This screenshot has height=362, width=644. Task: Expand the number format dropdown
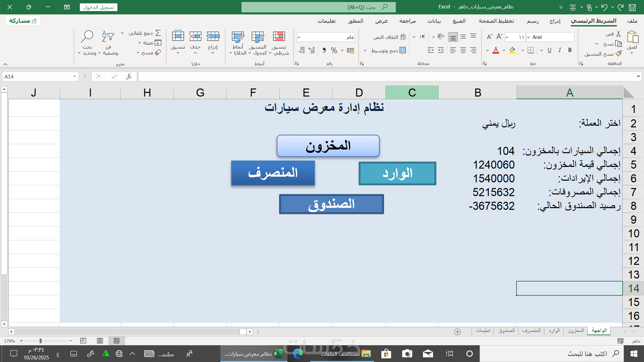click(299, 37)
